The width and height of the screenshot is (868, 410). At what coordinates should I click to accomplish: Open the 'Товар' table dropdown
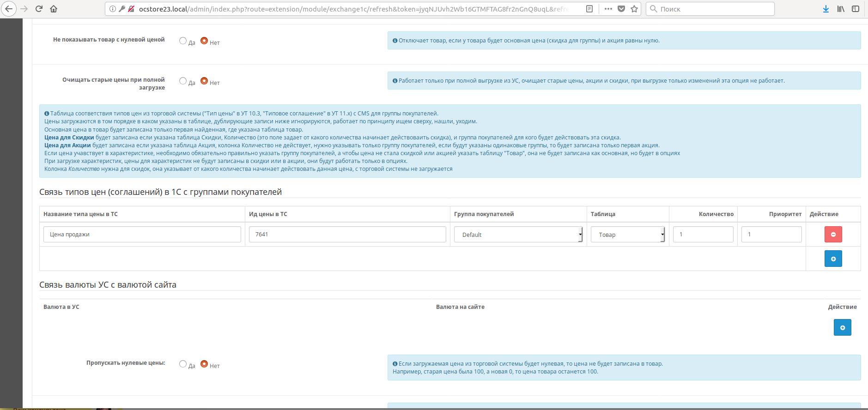point(628,235)
